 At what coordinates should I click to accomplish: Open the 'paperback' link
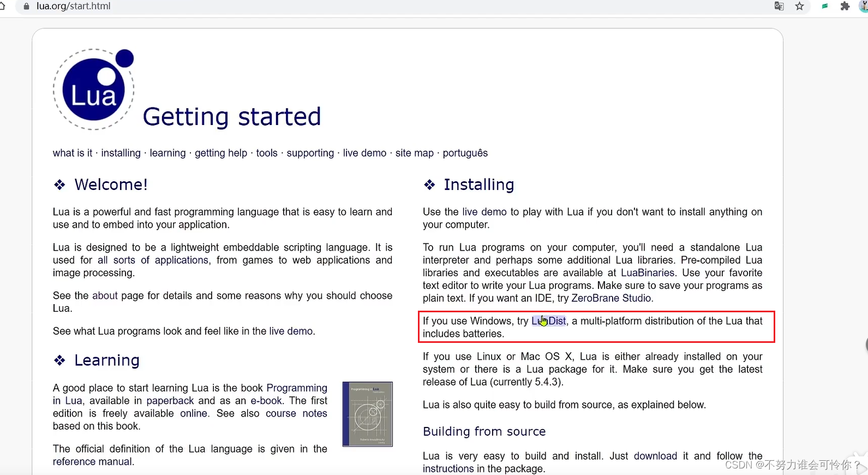pos(170,400)
